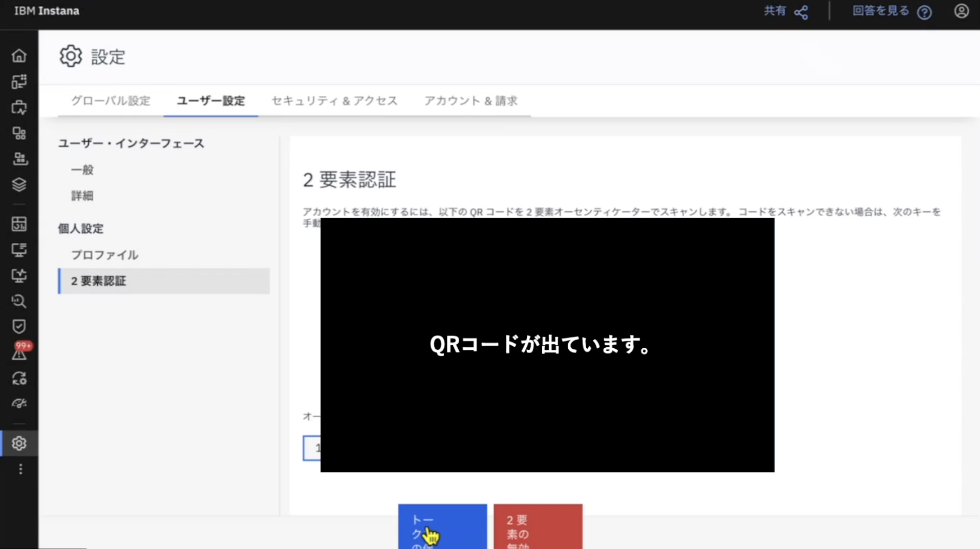Open the layers stack icon in sidebar
Viewport: 980px width, 549px height.
19,185
